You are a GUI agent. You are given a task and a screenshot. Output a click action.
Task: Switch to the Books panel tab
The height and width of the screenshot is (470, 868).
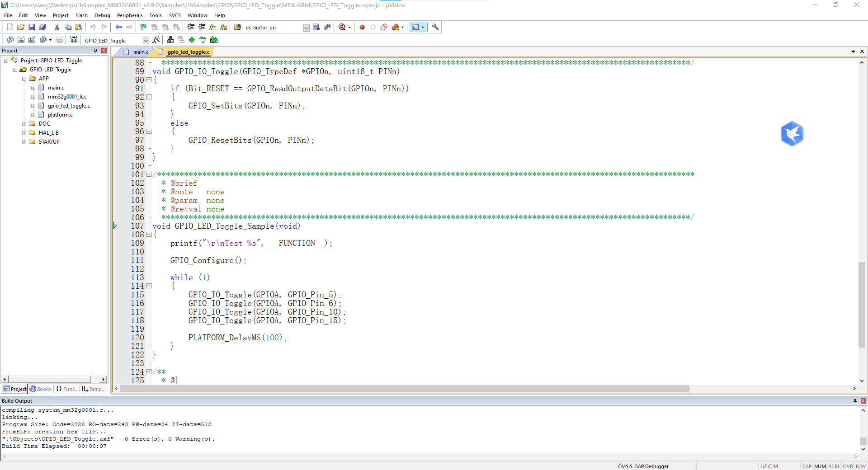pyautogui.click(x=40, y=389)
